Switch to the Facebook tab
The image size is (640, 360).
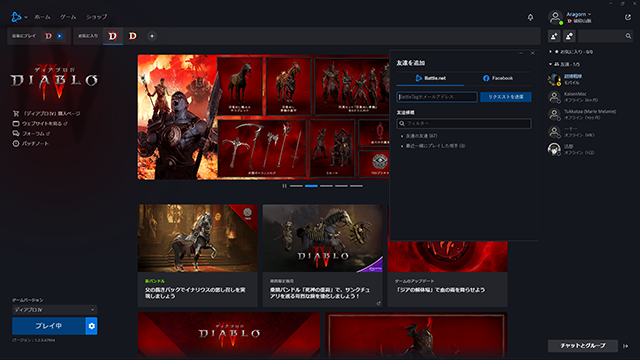point(498,78)
